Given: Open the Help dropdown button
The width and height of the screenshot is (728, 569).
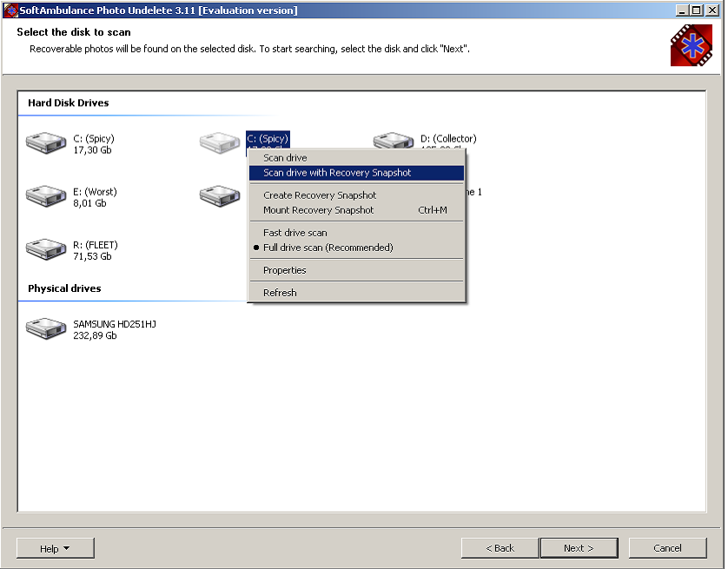Looking at the screenshot, I should click(x=56, y=548).
